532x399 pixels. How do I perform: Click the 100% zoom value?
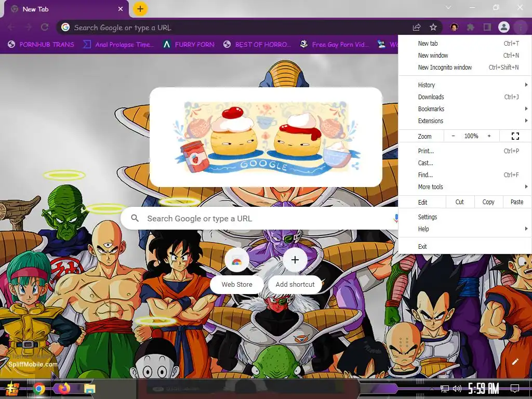point(471,136)
